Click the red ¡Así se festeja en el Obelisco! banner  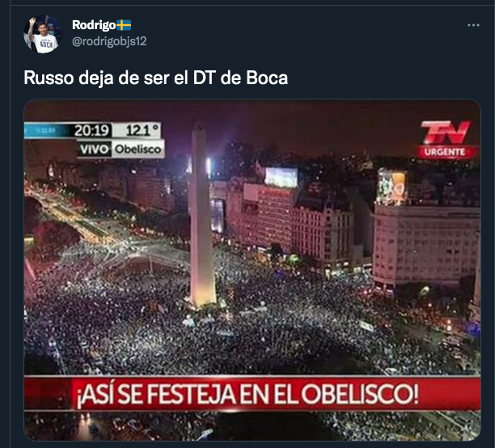pyautogui.click(x=252, y=393)
